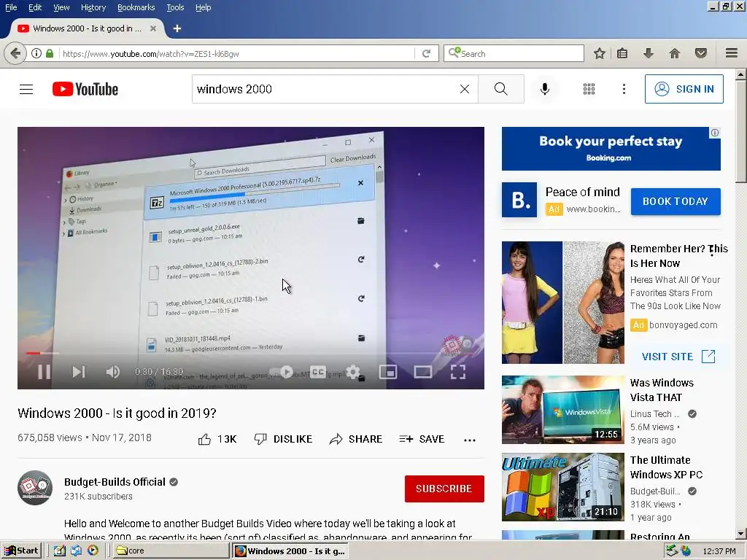Share the video with SHARE button
This screenshot has height=560, width=747.
356,439
